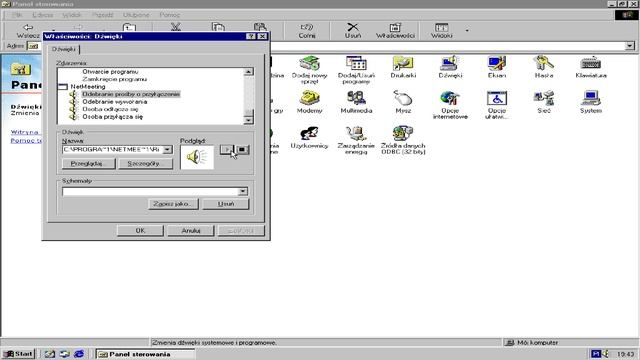Open the Mysz icon
640x360 pixels.
(x=403, y=102)
